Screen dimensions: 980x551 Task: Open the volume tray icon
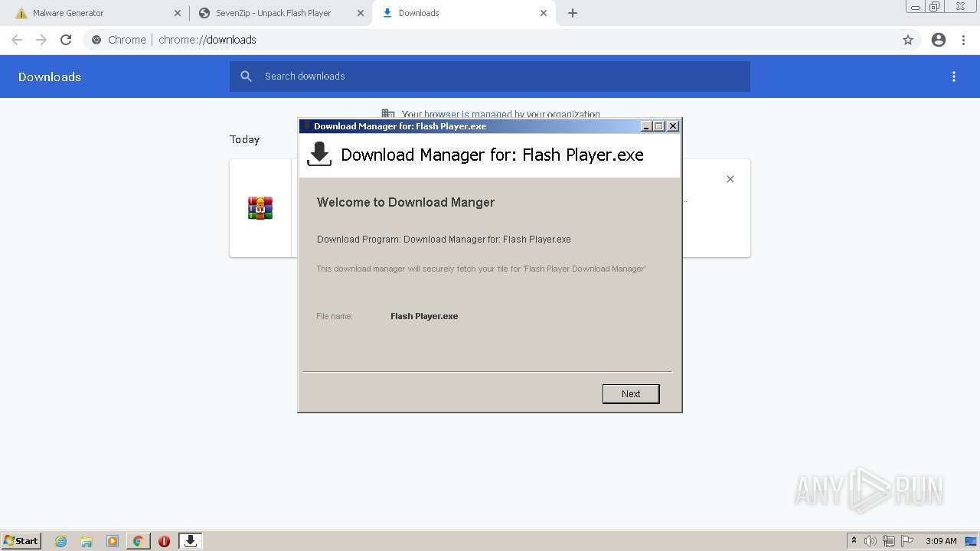[871, 541]
